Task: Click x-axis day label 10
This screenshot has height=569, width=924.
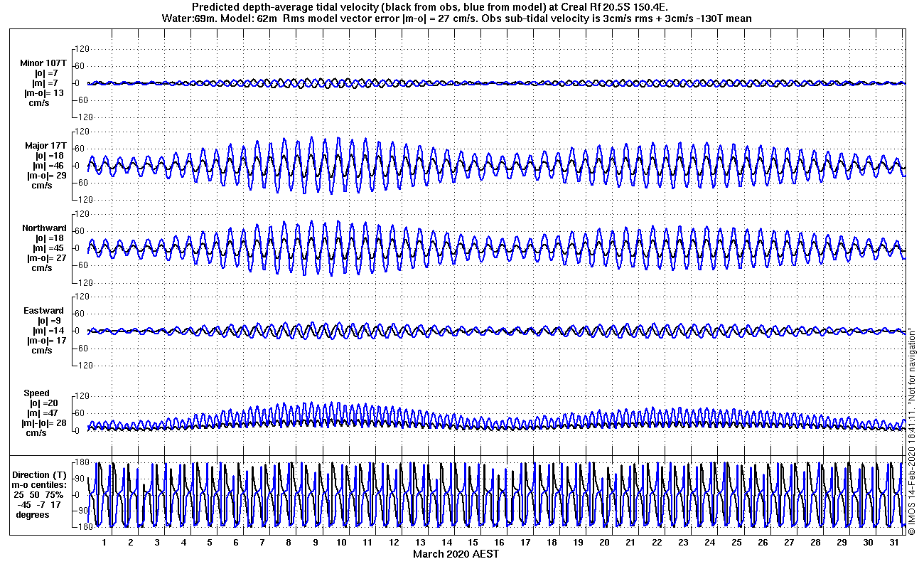Action: pyautogui.click(x=340, y=543)
